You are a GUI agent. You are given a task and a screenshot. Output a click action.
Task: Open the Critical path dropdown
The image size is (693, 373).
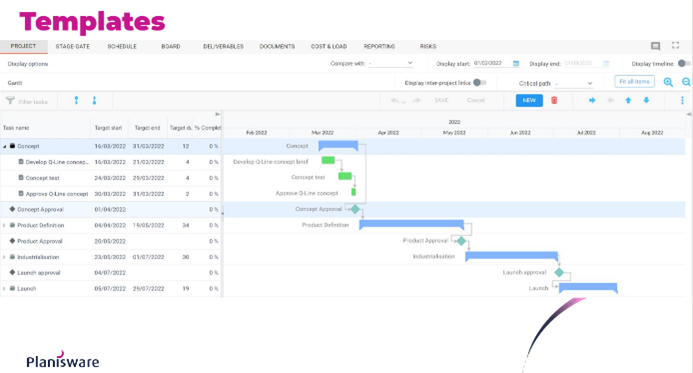point(574,83)
